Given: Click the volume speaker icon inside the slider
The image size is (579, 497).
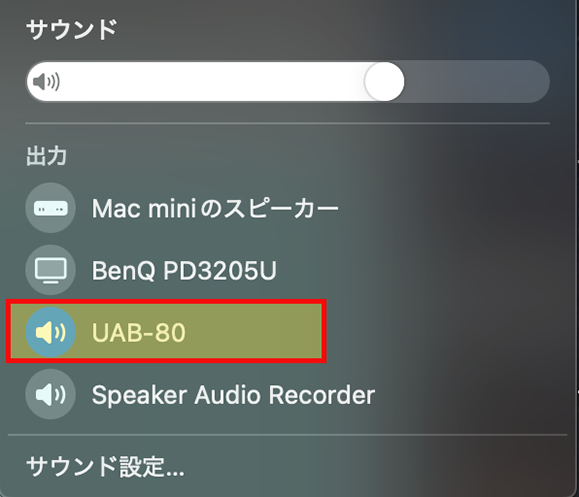Looking at the screenshot, I should pos(46,82).
